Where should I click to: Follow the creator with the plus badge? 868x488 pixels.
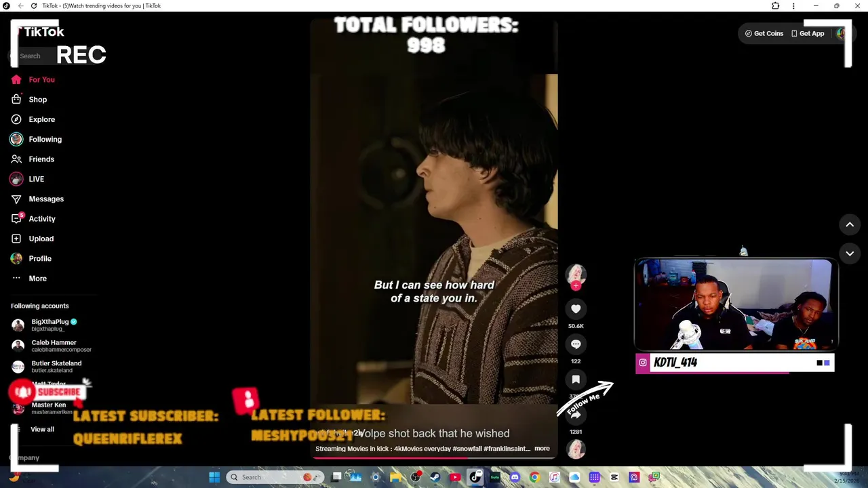tap(576, 286)
